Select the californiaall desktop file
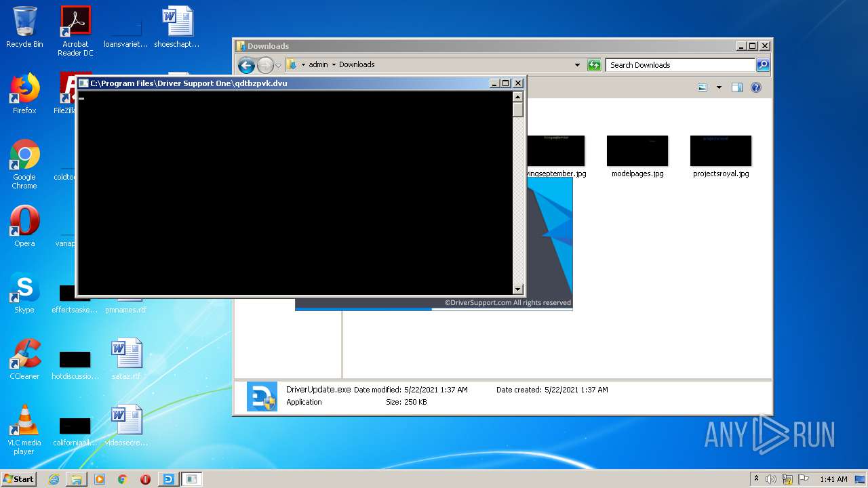This screenshot has width=868, height=488. 75,430
